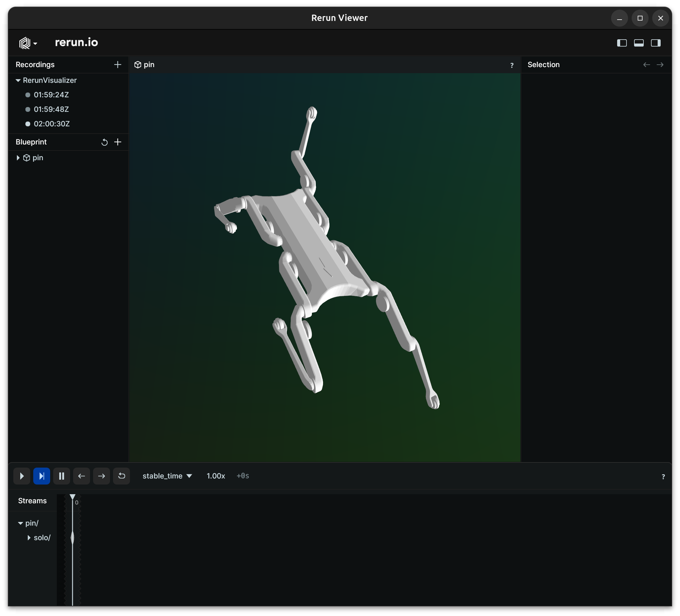Step back one time frame

[81, 476]
